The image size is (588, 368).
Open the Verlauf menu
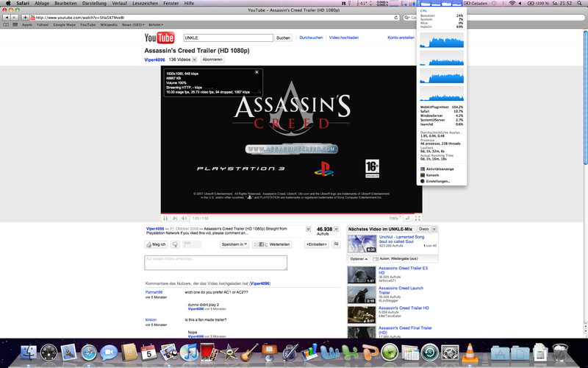pyautogui.click(x=119, y=3)
